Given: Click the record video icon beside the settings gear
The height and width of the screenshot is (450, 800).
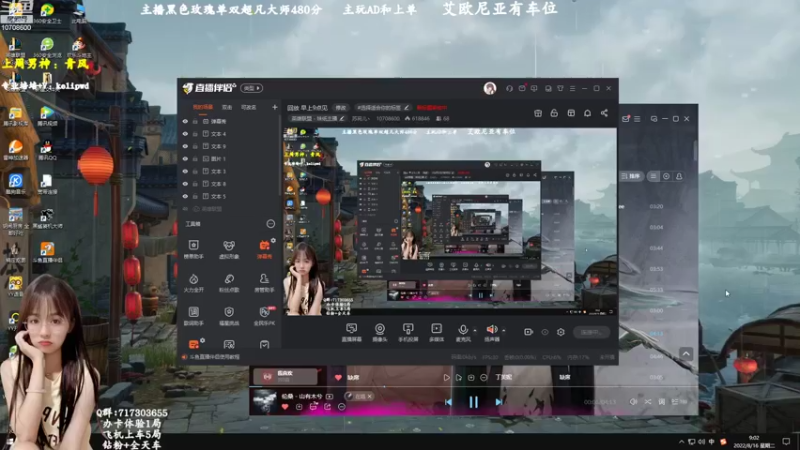Looking at the screenshot, I should coord(528,332).
